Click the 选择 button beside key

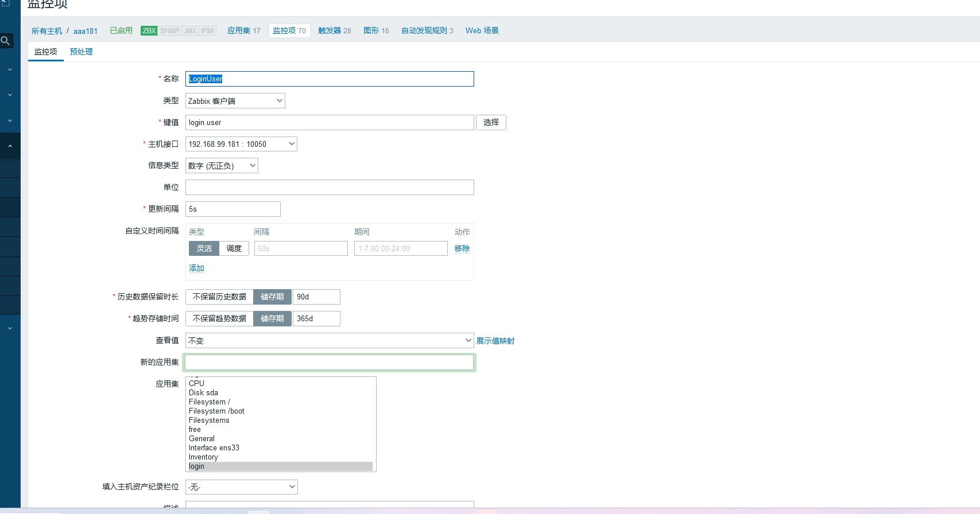coord(491,123)
